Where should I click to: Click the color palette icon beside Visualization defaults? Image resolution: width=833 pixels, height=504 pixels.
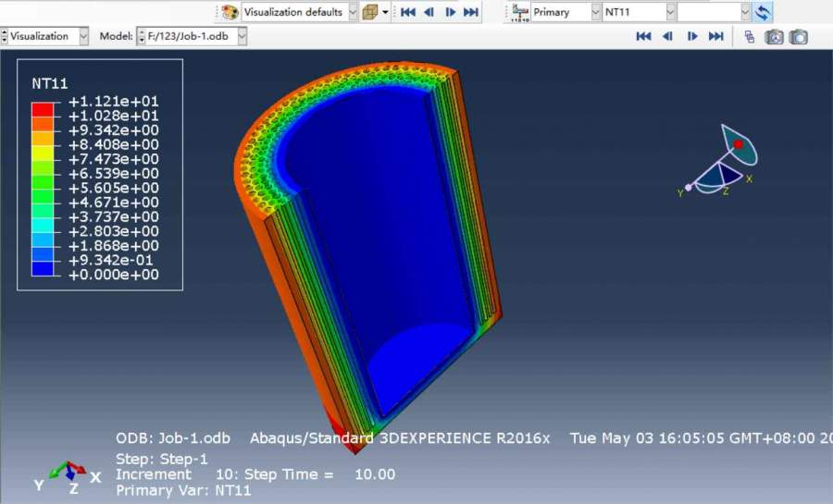pos(230,12)
